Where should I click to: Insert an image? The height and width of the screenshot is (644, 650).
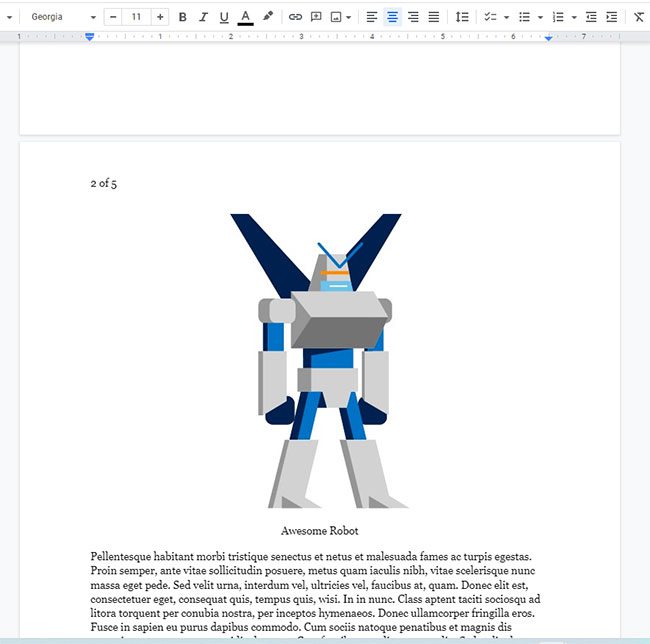[x=336, y=17]
